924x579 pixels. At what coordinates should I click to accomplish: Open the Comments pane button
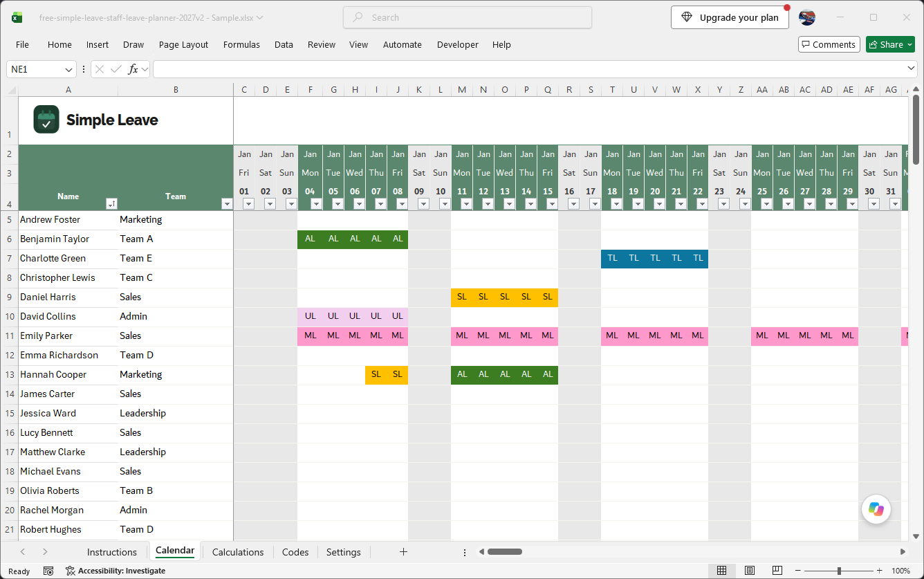829,44
